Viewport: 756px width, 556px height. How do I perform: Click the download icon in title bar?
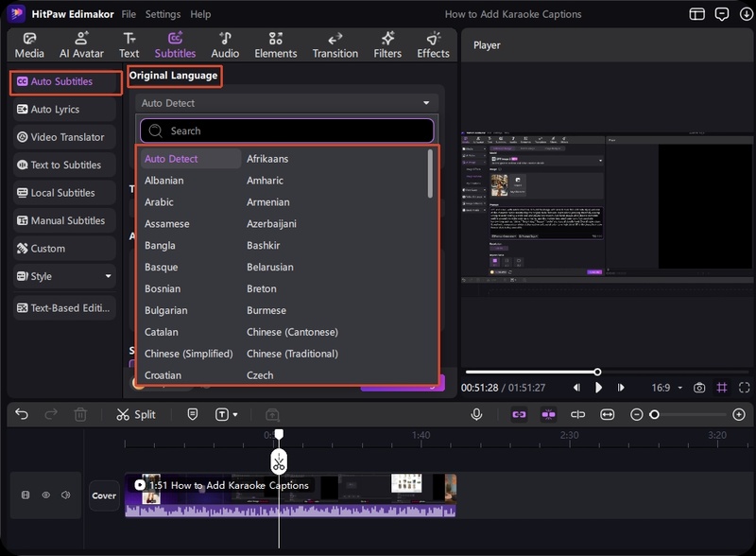746,14
